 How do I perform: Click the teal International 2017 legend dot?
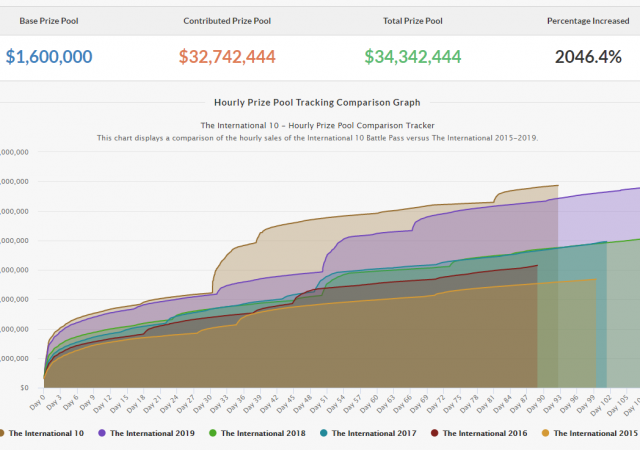[323, 433]
